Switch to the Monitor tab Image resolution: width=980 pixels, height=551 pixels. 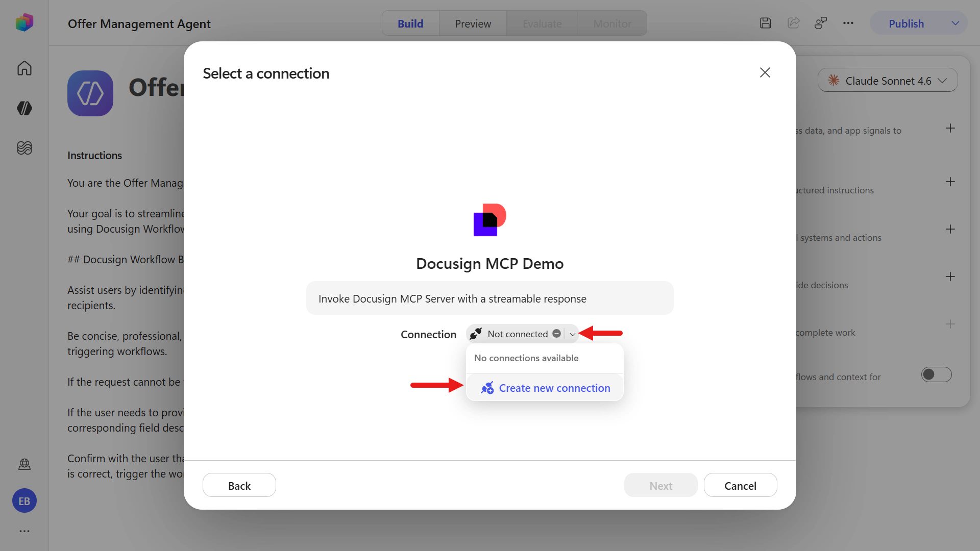coord(612,23)
